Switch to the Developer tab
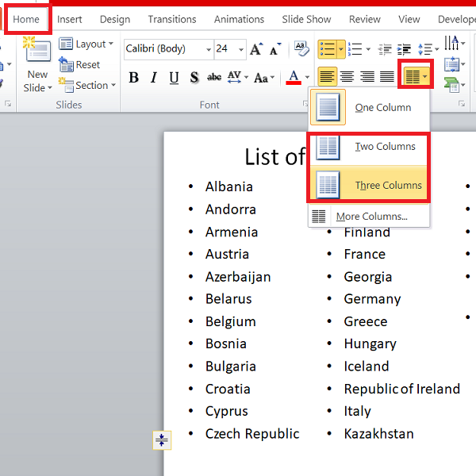476x476 pixels. coord(456,19)
